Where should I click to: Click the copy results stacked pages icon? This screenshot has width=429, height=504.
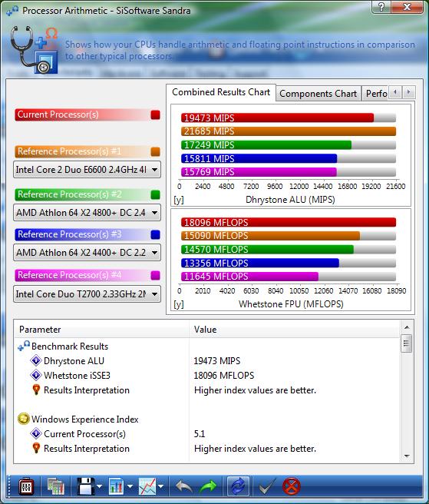tap(56, 486)
